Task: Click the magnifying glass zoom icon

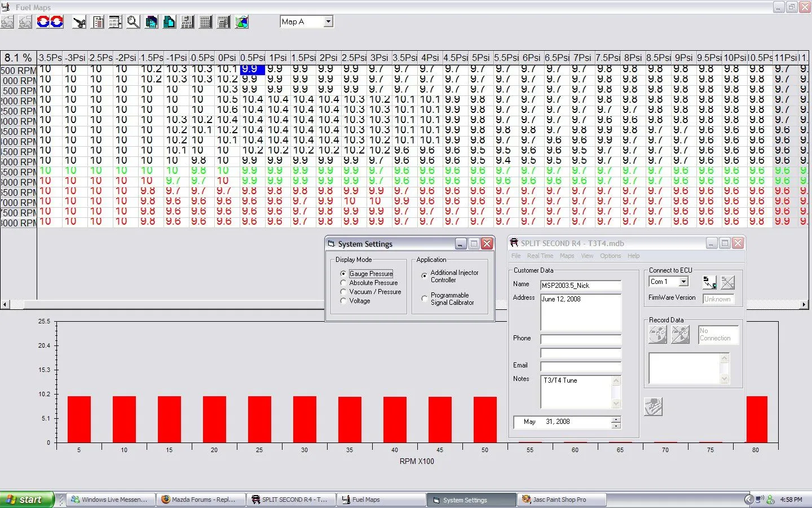Action: pyautogui.click(x=133, y=22)
